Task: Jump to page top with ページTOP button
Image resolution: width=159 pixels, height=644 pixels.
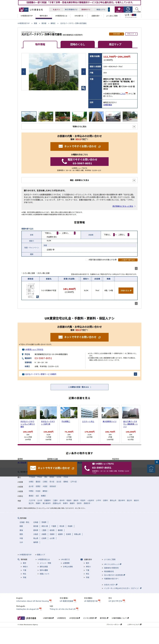Action: pos(151,469)
